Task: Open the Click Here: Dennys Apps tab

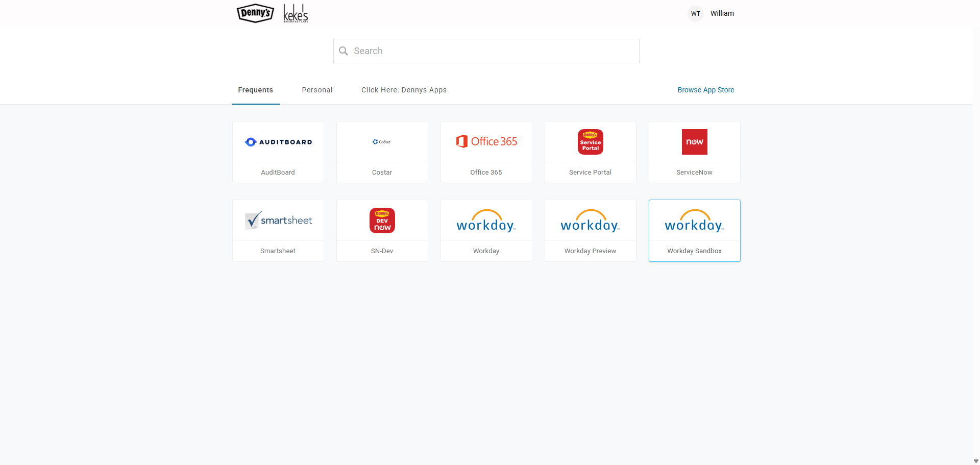Action: [x=404, y=90]
